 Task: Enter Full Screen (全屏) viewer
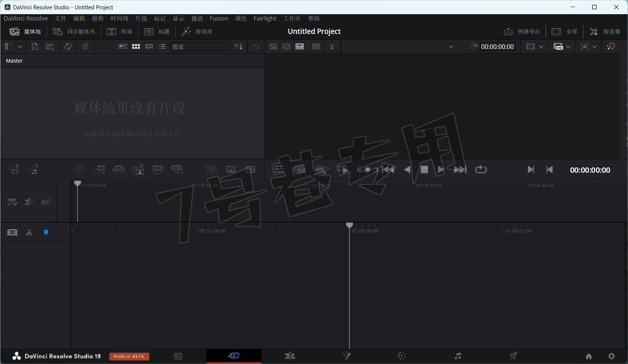[x=565, y=32]
